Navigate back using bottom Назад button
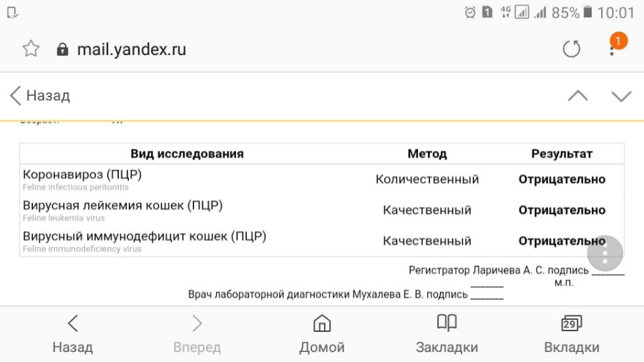The width and height of the screenshot is (644, 362). tap(73, 335)
